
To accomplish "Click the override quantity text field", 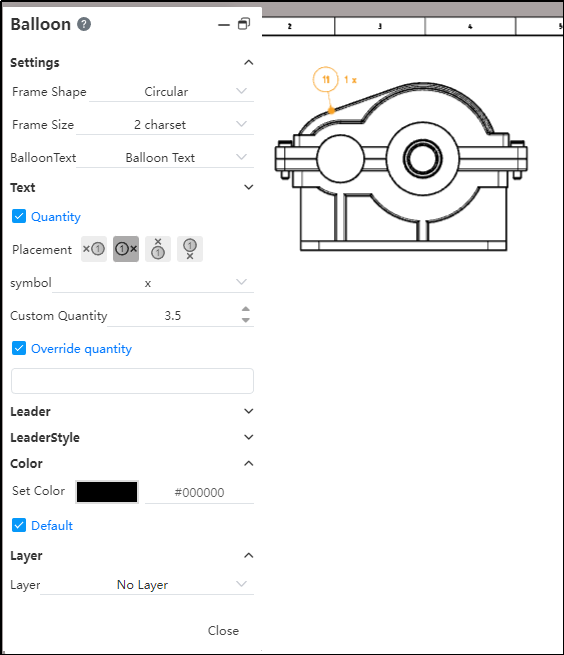I will click(x=132, y=381).
